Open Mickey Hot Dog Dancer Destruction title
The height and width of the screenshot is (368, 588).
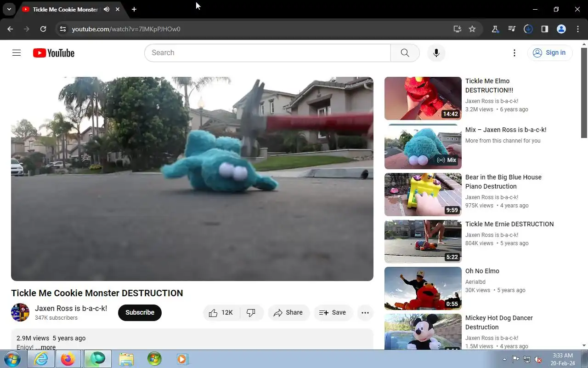(x=499, y=322)
